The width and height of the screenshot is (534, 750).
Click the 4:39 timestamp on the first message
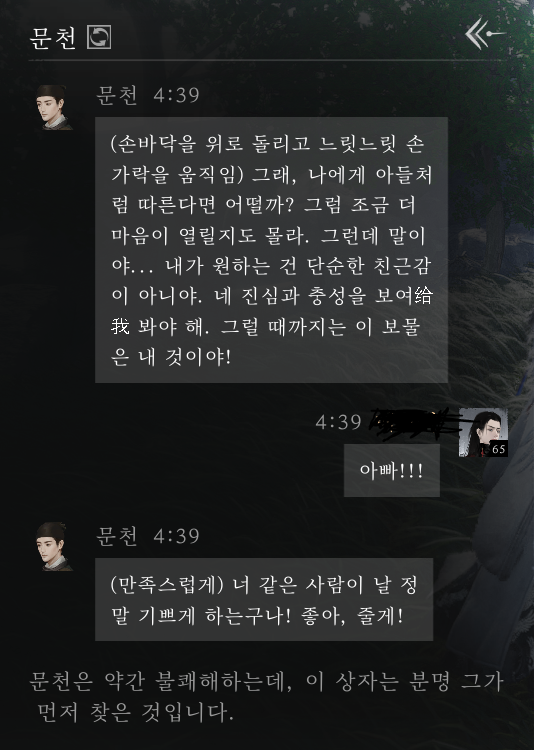coord(177,95)
